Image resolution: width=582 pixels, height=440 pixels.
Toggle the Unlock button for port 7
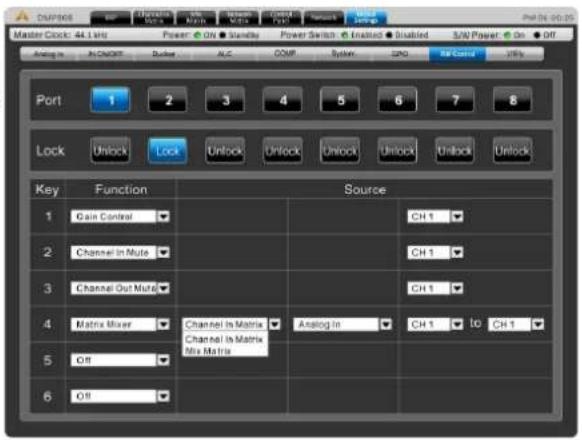click(x=454, y=150)
